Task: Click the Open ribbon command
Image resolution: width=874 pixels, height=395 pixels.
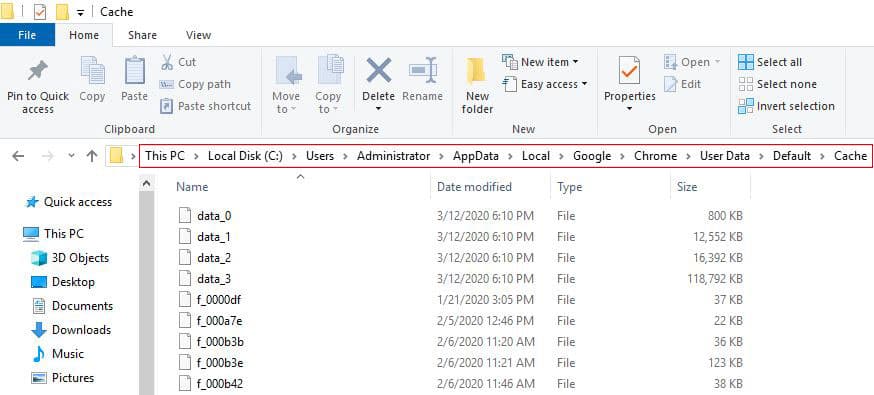Action: point(692,62)
